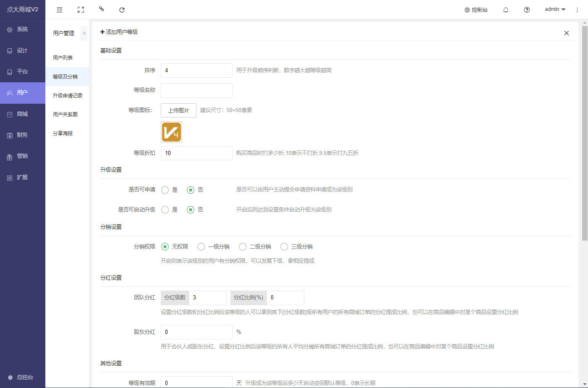Viewport: 588px width, 388px height.
Task: Enter fullscreen mode via top toolbar icon
Action: (x=81, y=10)
